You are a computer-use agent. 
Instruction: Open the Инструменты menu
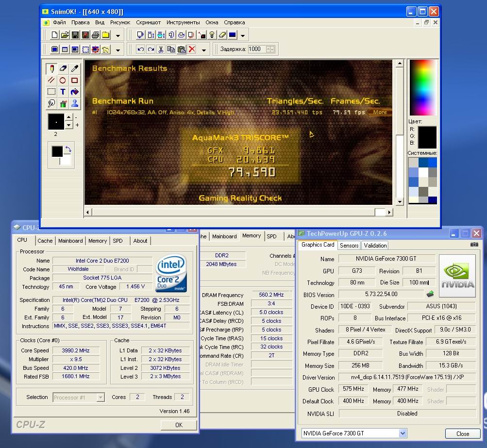tap(183, 22)
